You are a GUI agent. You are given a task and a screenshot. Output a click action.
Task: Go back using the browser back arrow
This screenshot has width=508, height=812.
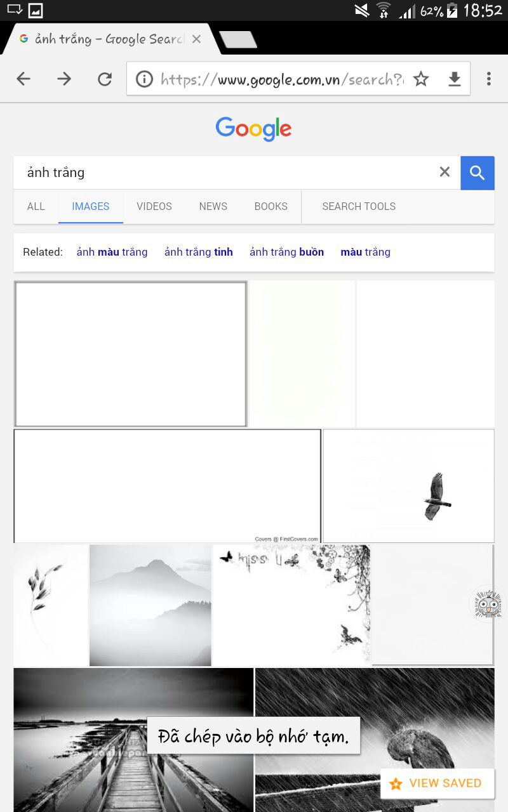23,79
